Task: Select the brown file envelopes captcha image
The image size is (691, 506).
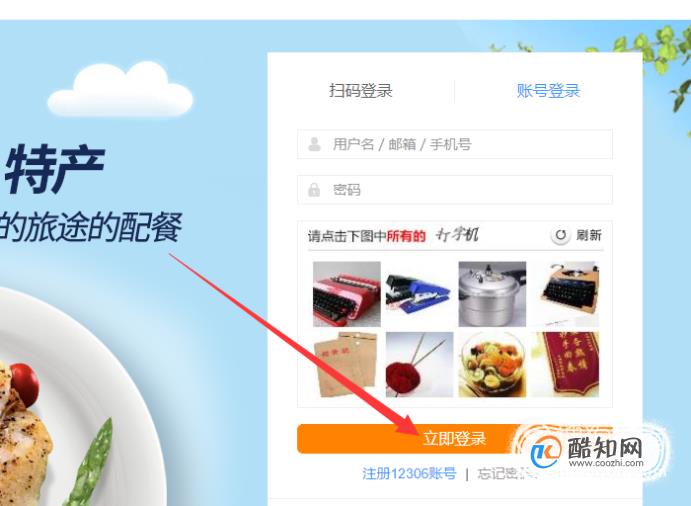Action: (347, 365)
